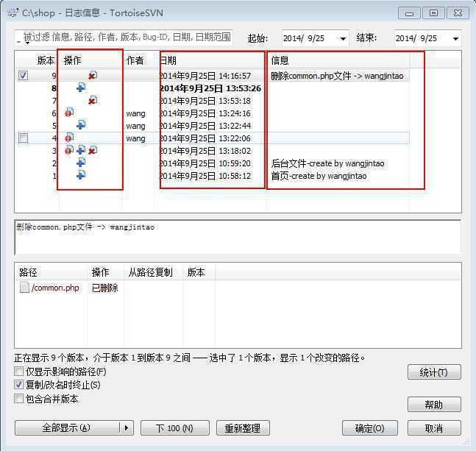Viewport: 476px width, 451px height.
Task: Click the 帮助 help button
Action: (x=434, y=404)
